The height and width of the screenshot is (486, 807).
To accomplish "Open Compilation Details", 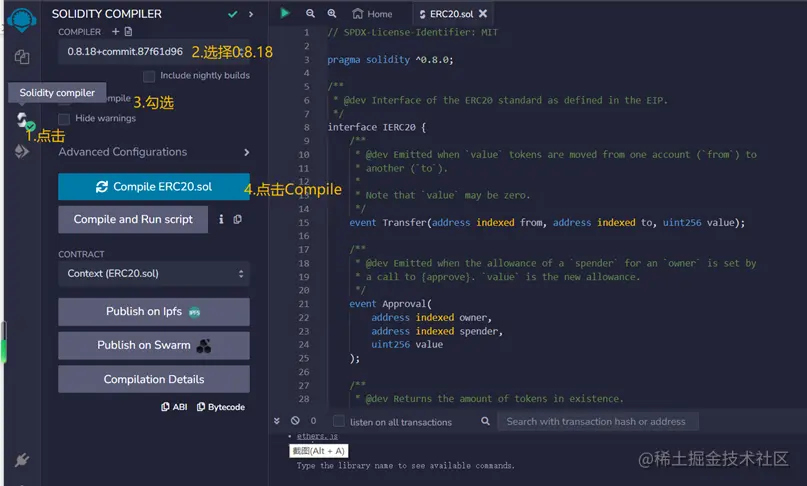I will click(153, 379).
